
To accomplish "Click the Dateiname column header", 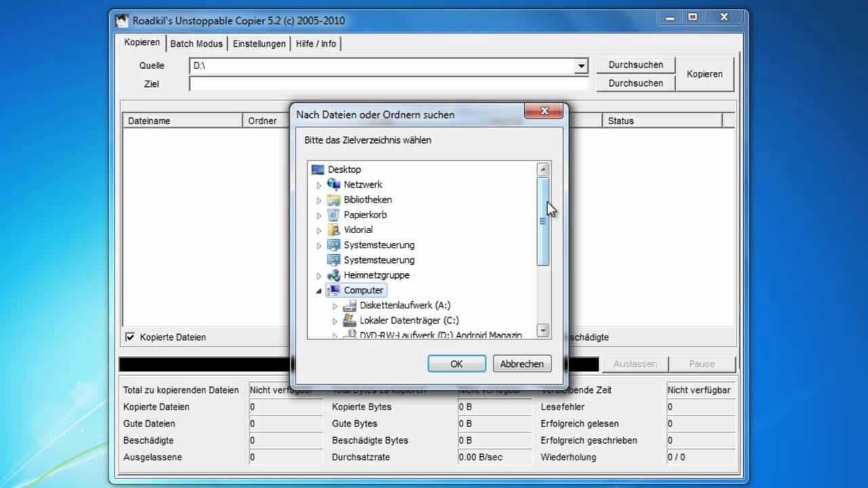I will coord(182,121).
